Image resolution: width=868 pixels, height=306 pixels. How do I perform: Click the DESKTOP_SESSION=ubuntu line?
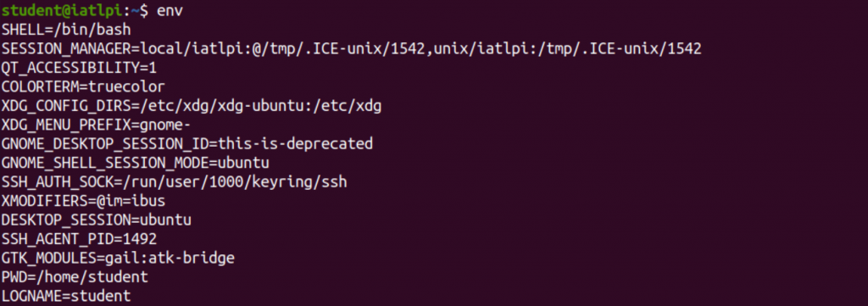click(97, 220)
